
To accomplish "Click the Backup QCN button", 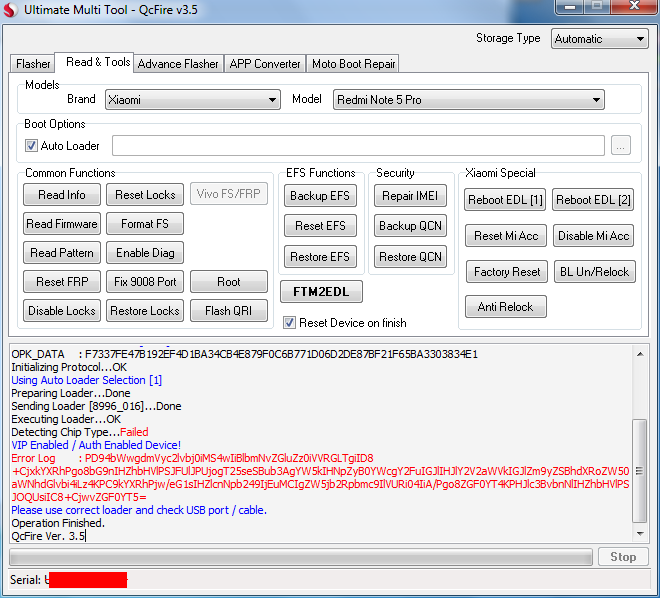I will pyautogui.click(x=410, y=226).
